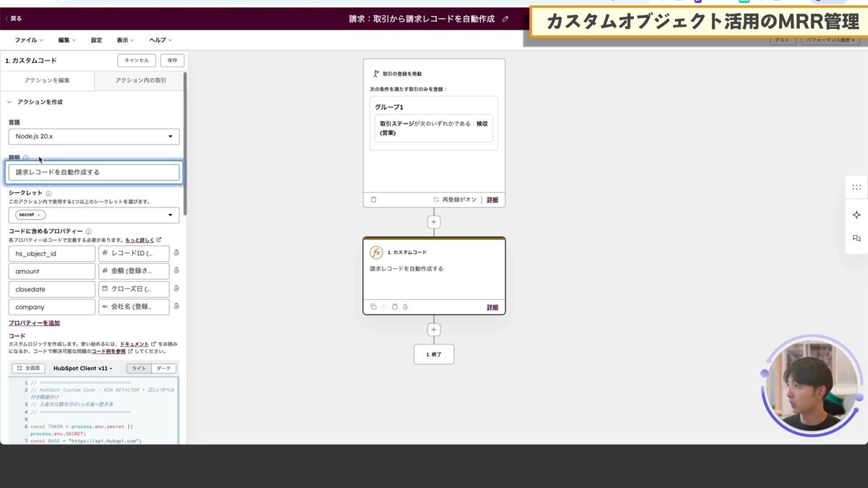This screenshot has width=868, height=488.
Task: Open the AI assistant sparkle icon
Action: point(856,214)
